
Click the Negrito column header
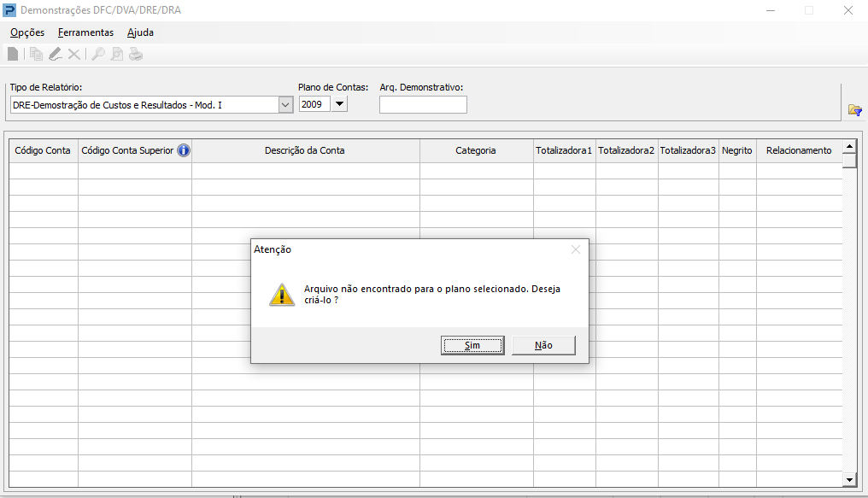(737, 150)
